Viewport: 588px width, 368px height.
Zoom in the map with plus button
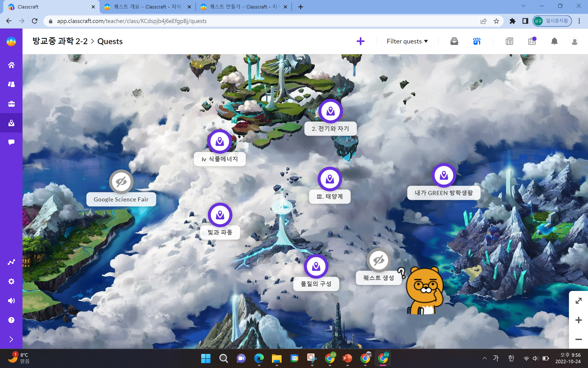[579, 320]
